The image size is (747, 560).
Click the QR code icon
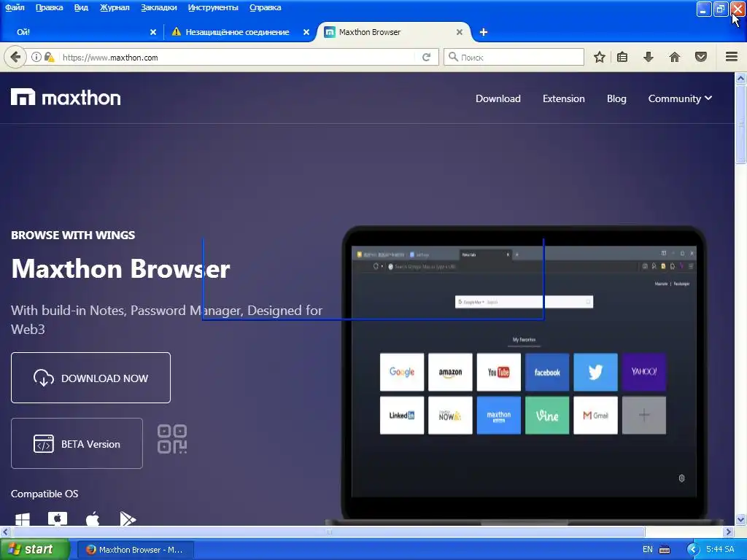(172, 439)
